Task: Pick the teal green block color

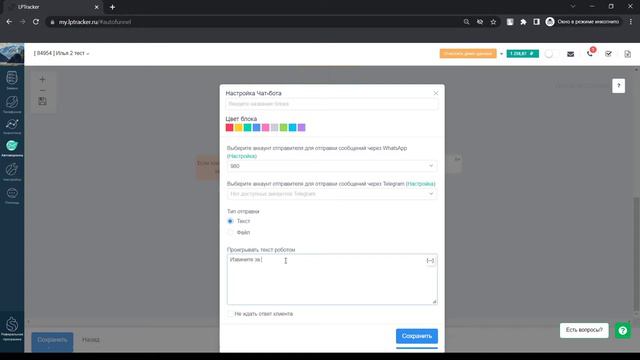Action: click(x=247, y=128)
